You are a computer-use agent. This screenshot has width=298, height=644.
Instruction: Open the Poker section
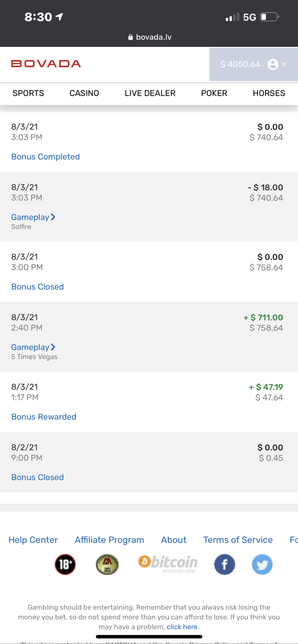[214, 93]
